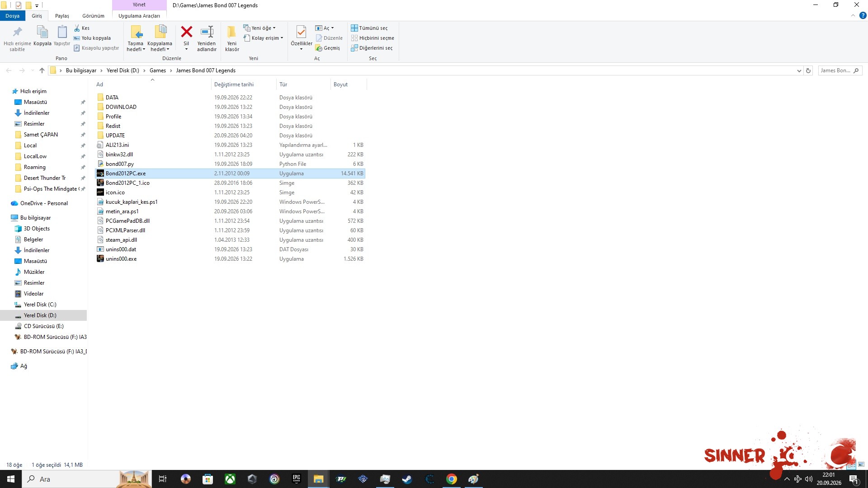Select Yerel Disk (C:) in sidebar
This screenshot has height=488, width=868.
[x=40, y=305]
